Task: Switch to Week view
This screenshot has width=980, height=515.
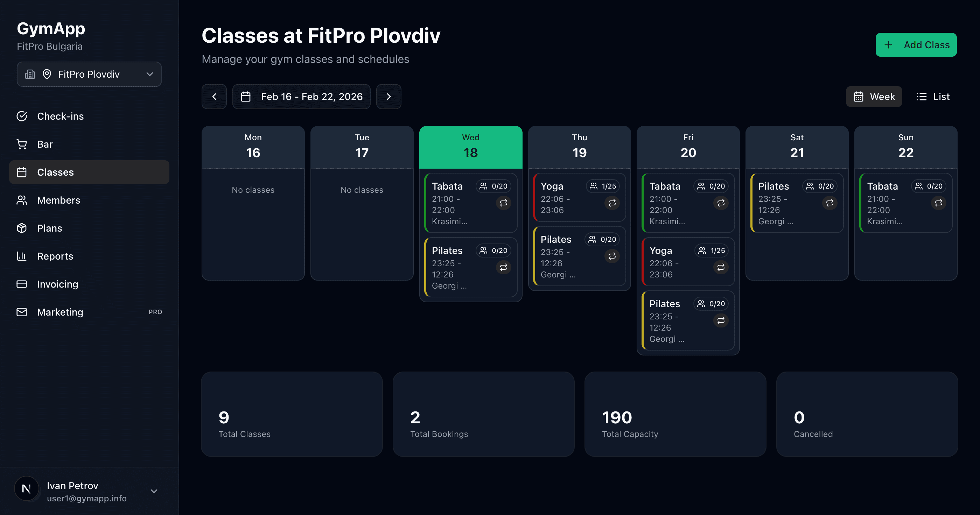Action: 874,96
